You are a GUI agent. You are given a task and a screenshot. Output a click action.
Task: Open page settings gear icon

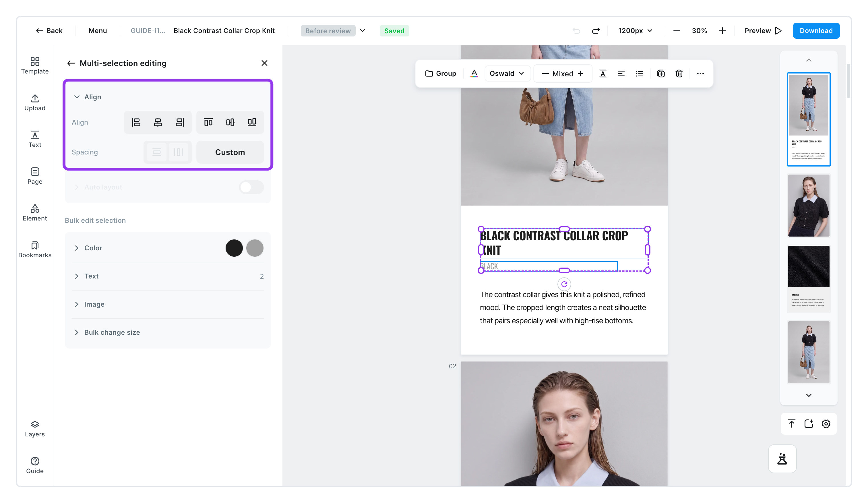point(826,424)
